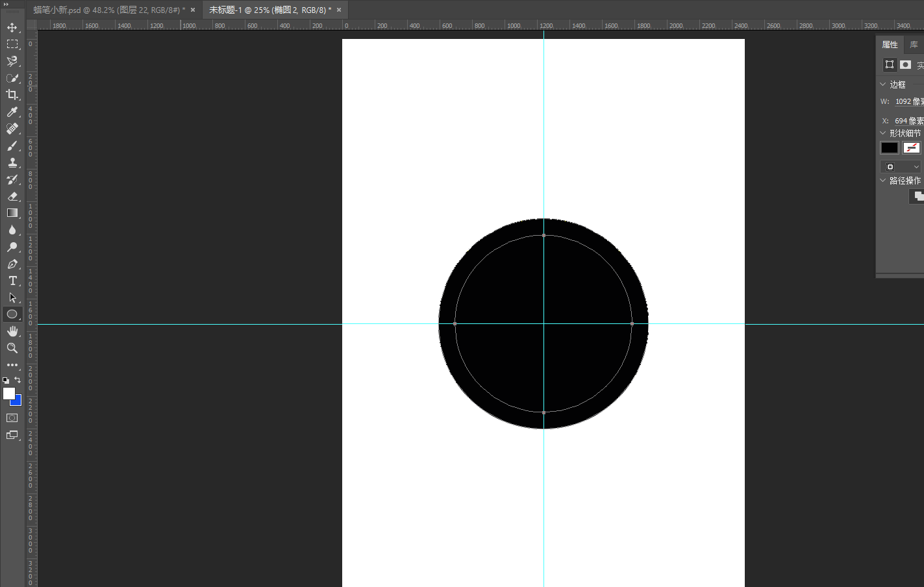
Task: Collapse the 边框 section
Action: pyautogui.click(x=883, y=84)
